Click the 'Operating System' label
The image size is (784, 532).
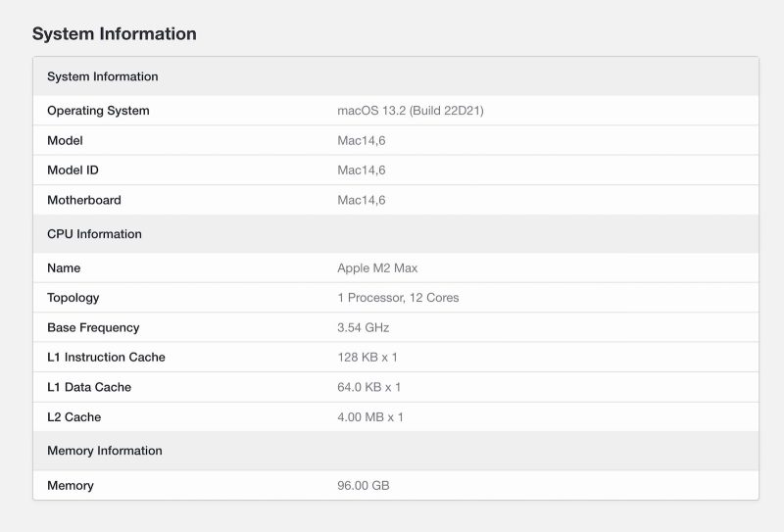[98, 111]
